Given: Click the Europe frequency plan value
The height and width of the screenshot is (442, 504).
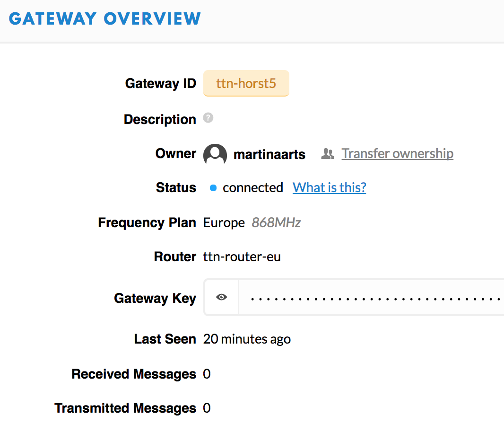Looking at the screenshot, I should [224, 222].
